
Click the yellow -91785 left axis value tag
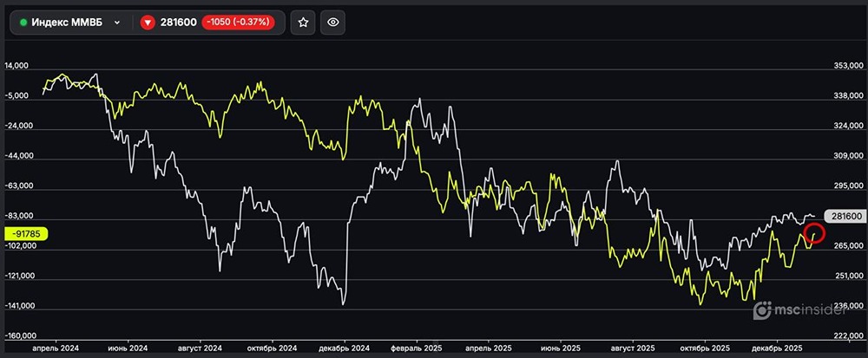pyautogui.click(x=26, y=234)
